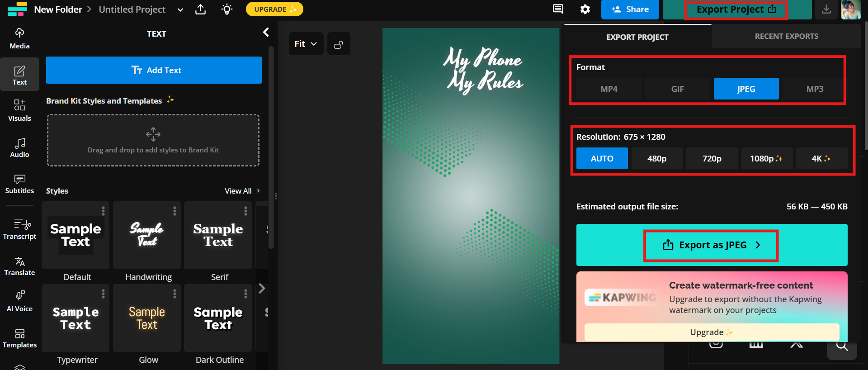868x370 pixels.
Task: Click the download icon in top bar
Action: tap(826, 9)
